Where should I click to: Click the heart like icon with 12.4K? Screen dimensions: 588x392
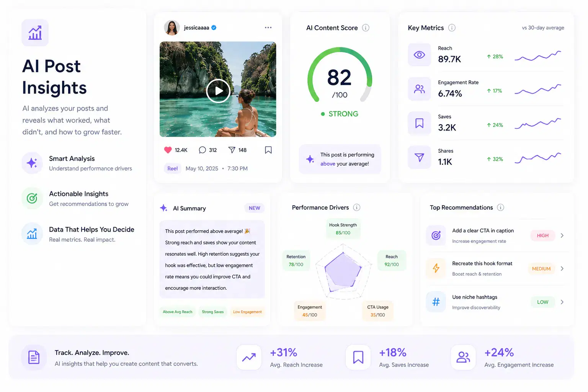[x=168, y=150]
